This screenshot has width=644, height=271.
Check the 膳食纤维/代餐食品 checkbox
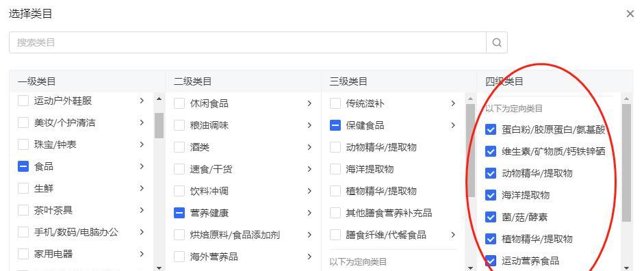click(x=335, y=235)
